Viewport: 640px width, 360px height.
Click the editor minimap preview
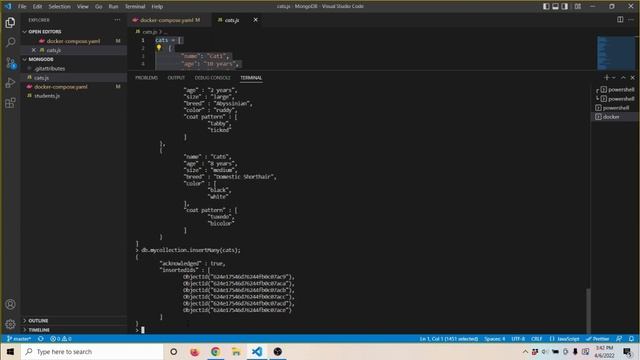point(616,53)
